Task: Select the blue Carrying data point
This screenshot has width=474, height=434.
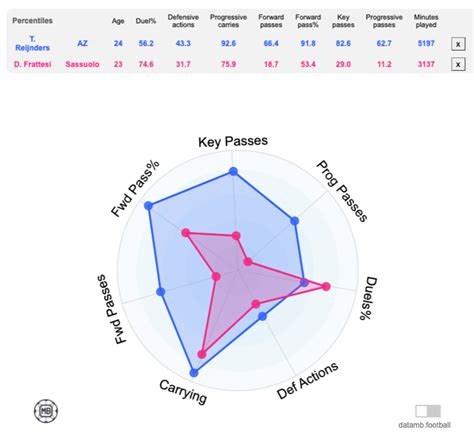Action: click(194, 372)
